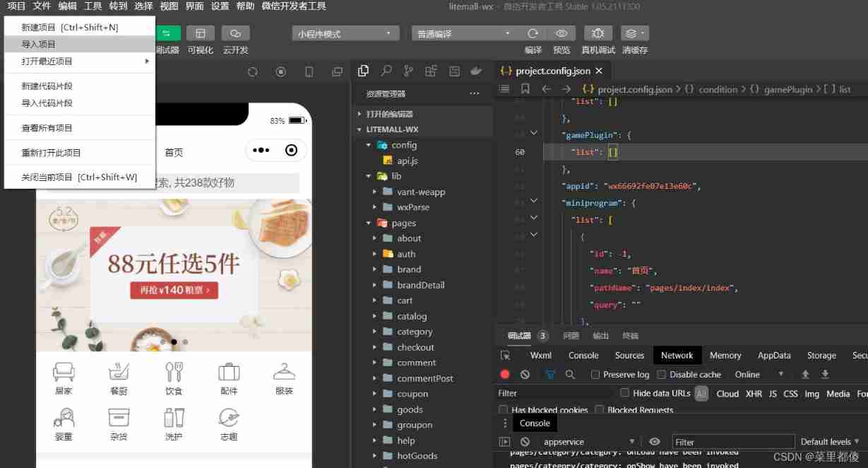Open the Explorer files icon

pyautogui.click(x=364, y=71)
